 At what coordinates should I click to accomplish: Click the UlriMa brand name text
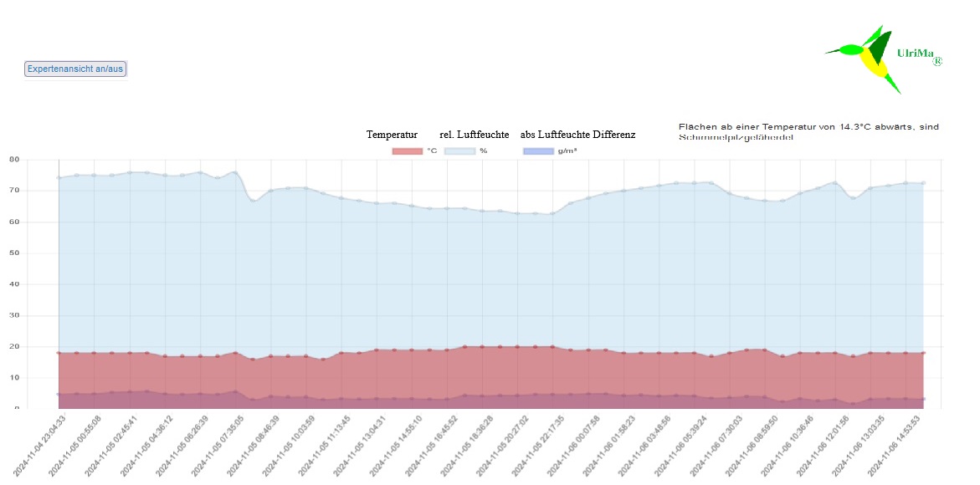(x=915, y=54)
